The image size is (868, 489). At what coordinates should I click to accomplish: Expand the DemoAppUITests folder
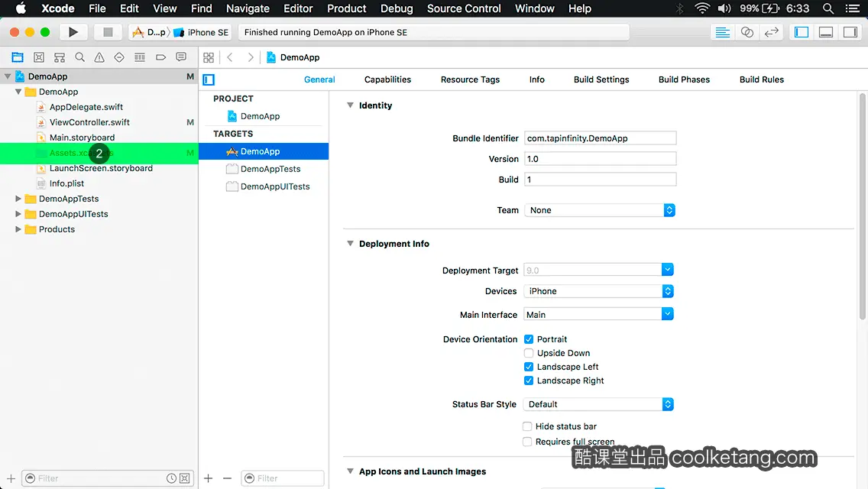tap(18, 214)
